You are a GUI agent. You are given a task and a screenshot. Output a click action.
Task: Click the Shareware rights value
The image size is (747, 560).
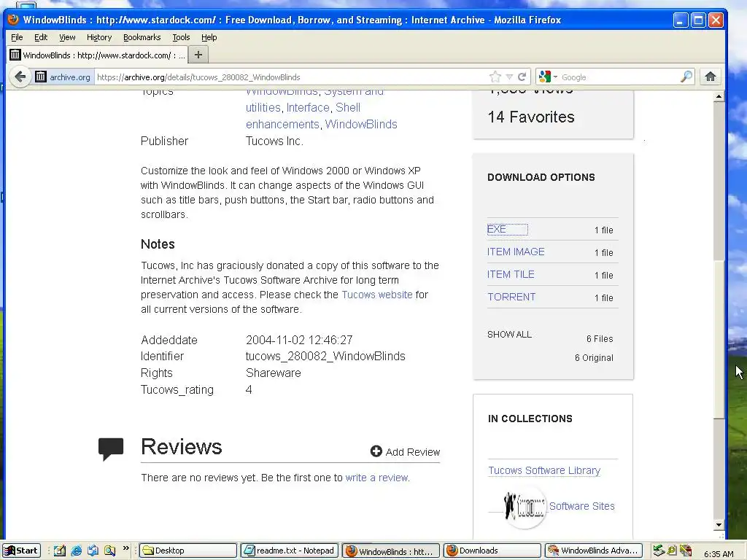pos(274,373)
